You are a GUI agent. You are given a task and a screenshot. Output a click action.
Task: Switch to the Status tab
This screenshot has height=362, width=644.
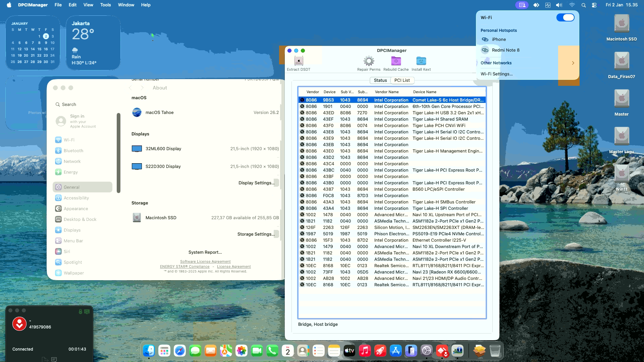pos(380,80)
